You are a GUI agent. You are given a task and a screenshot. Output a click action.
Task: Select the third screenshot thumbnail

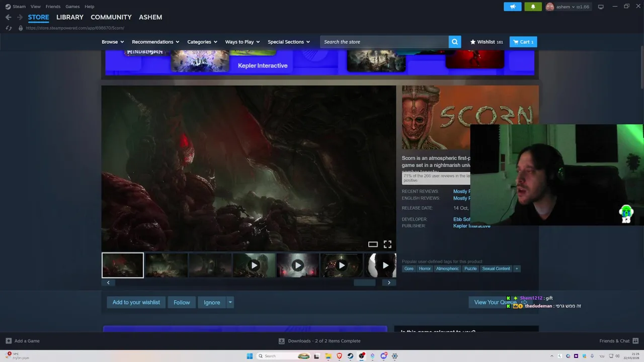click(210, 265)
